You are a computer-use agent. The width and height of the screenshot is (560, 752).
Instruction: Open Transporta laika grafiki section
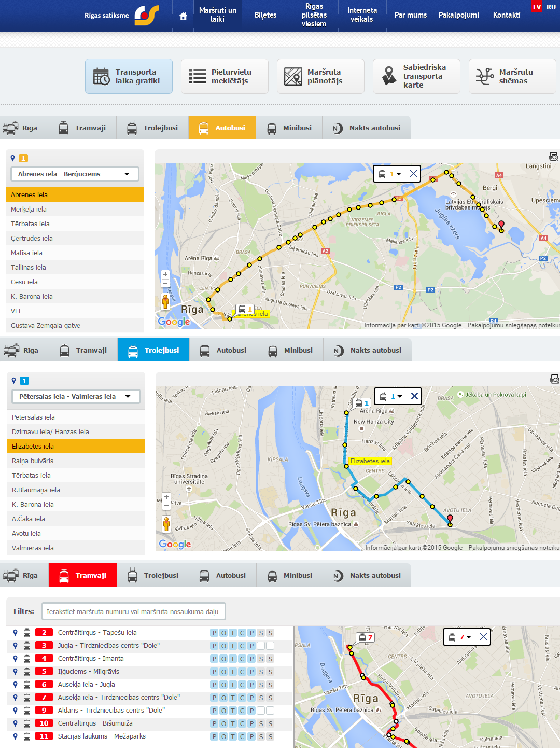pos(129,76)
